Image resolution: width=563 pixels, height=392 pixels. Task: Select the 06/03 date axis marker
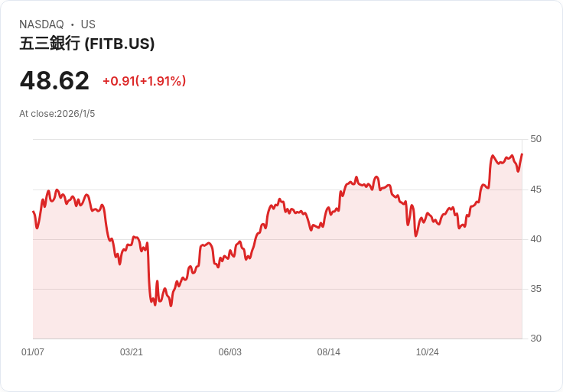230,352
